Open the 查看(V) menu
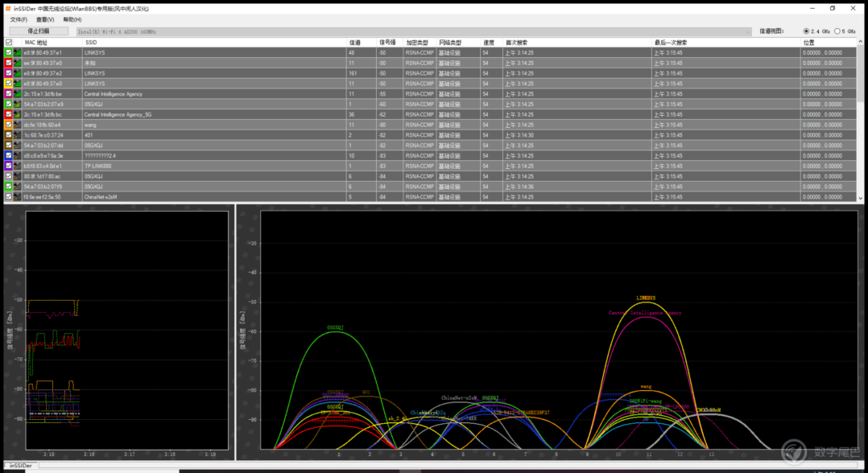Image resolution: width=868 pixels, height=473 pixels. click(x=45, y=19)
